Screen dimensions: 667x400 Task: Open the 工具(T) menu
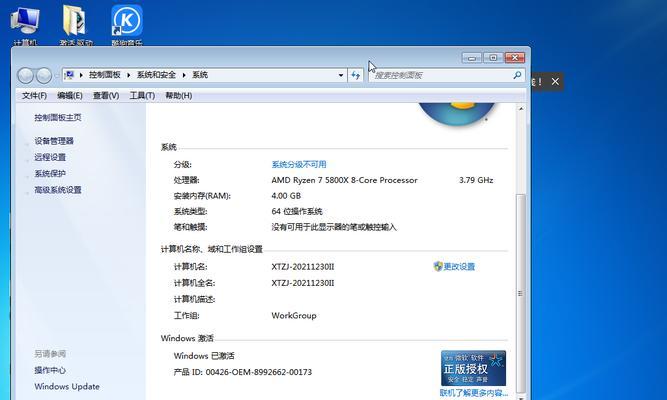click(x=142, y=96)
